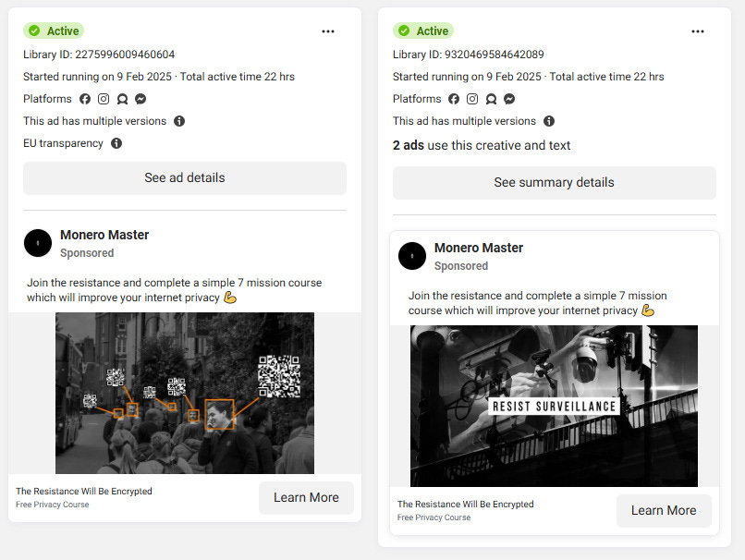
Task: Click '2 ads use this creative and text'
Action: point(482,145)
